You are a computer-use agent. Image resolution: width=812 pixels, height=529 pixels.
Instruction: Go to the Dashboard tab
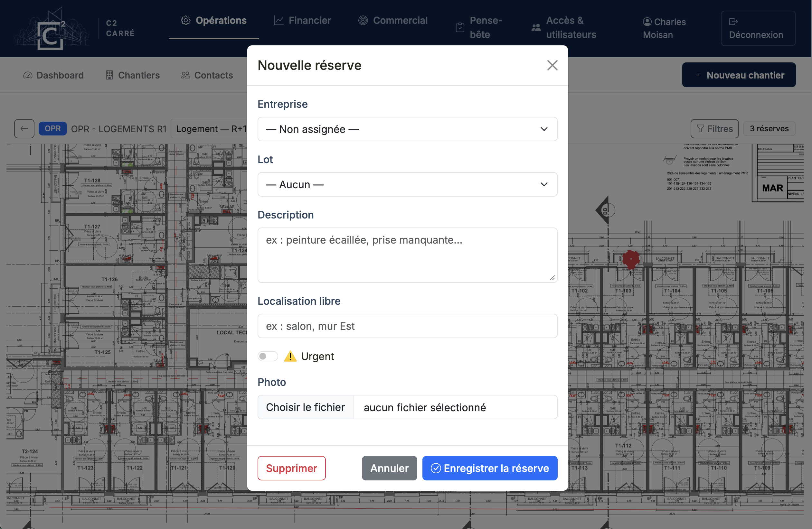[53, 75]
